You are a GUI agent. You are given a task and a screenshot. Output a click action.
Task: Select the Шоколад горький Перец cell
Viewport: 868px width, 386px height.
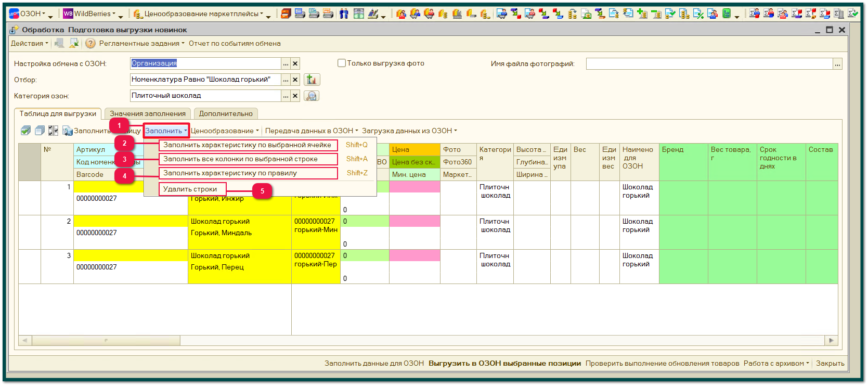pos(239,267)
